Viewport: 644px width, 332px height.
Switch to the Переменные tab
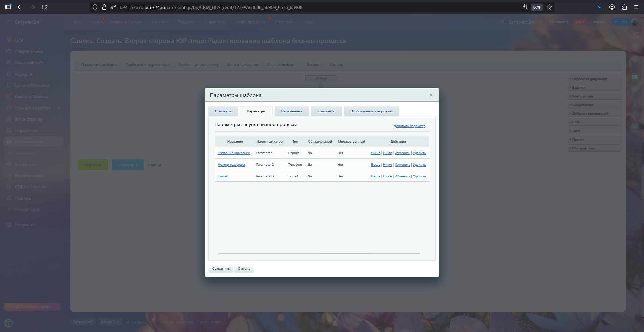pos(292,111)
